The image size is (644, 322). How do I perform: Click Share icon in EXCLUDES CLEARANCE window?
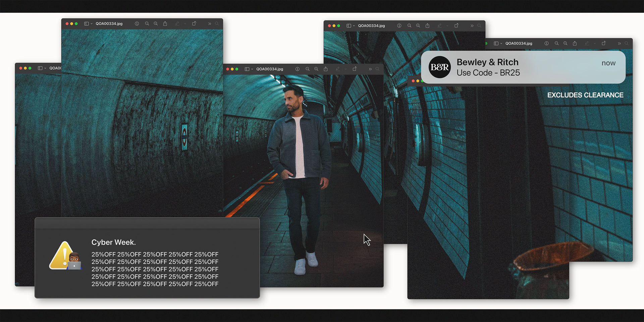pyautogui.click(x=575, y=44)
